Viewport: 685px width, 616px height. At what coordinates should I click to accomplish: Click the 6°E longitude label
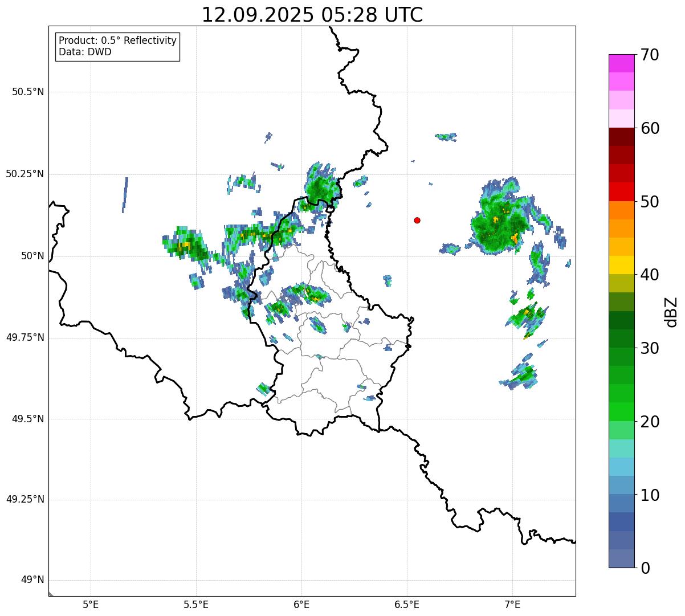click(301, 605)
